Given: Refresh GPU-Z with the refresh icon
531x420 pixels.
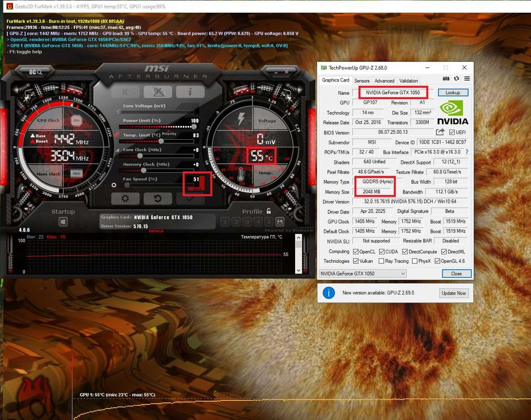Looking at the screenshot, I should click(x=457, y=79).
